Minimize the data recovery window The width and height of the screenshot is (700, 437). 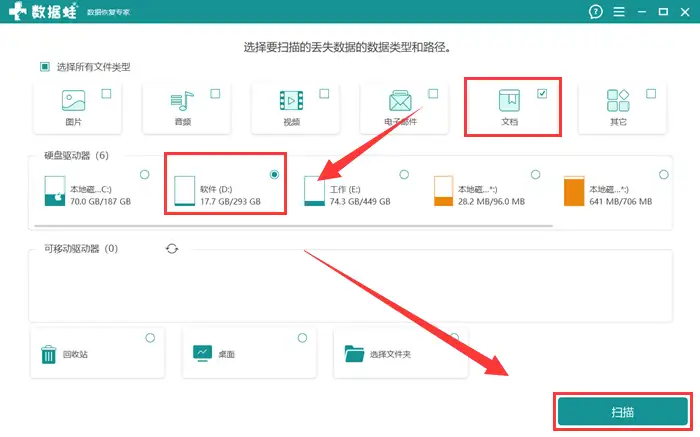click(642, 12)
